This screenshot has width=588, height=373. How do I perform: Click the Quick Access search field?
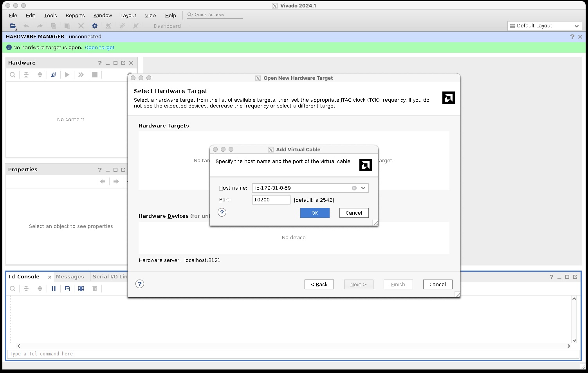(215, 15)
